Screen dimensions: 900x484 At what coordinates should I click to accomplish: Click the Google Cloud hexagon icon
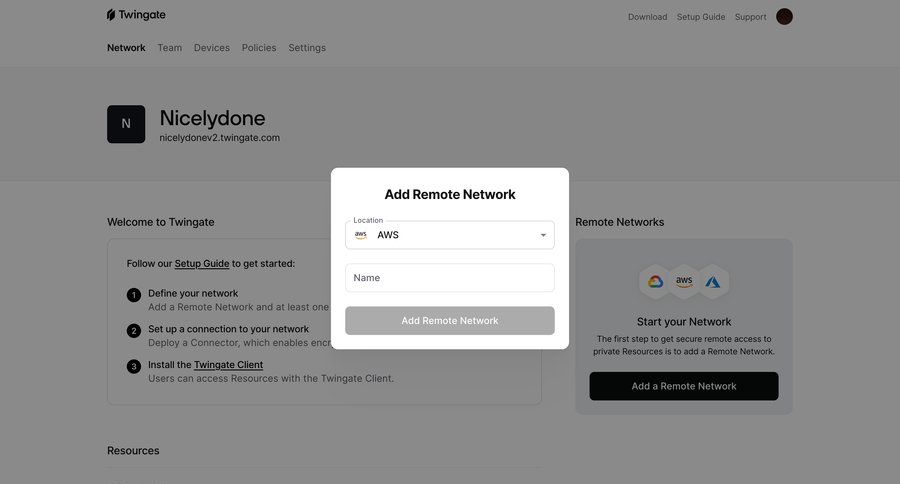coord(655,281)
